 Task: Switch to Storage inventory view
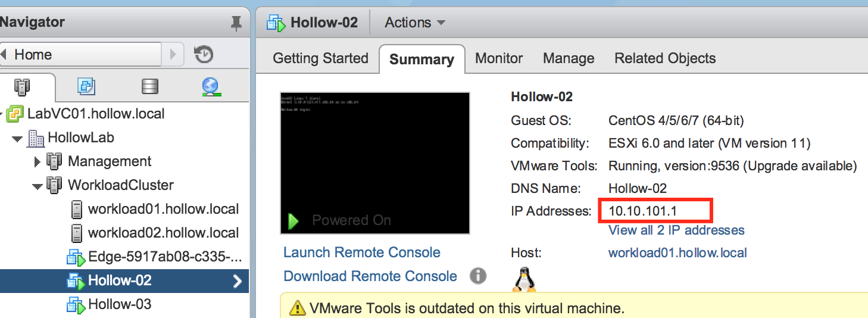[x=149, y=87]
